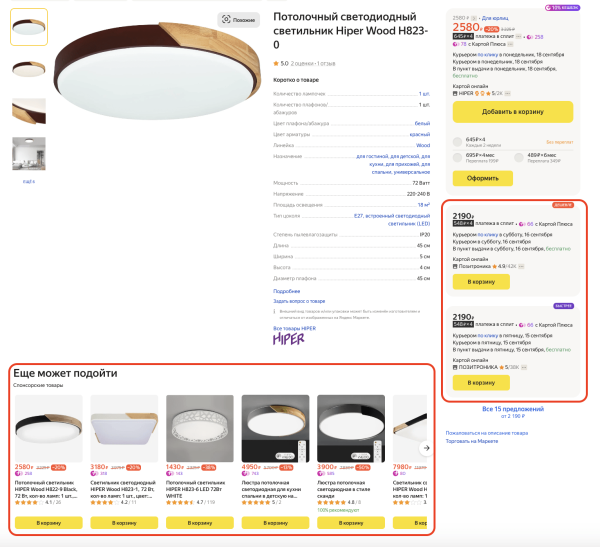600x547 pixels.
Task: Click the '10% кешбэк' cashback badge
Action: 562,8
